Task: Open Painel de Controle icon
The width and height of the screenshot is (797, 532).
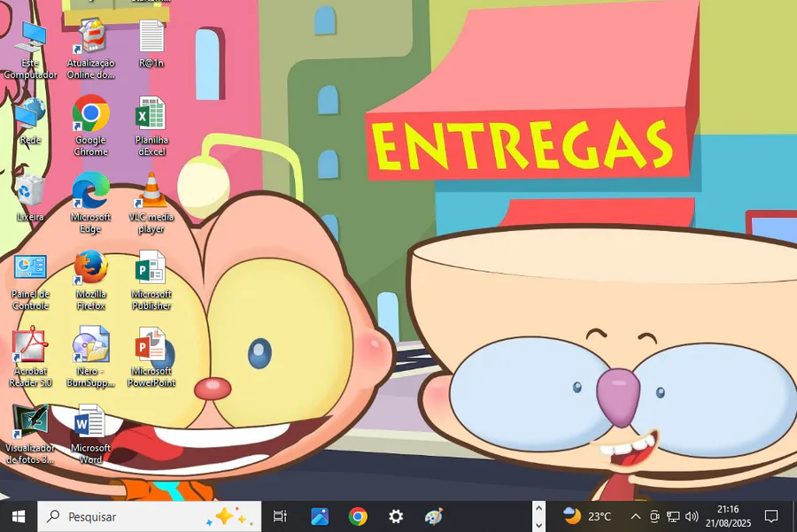Action: [x=30, y=282]
